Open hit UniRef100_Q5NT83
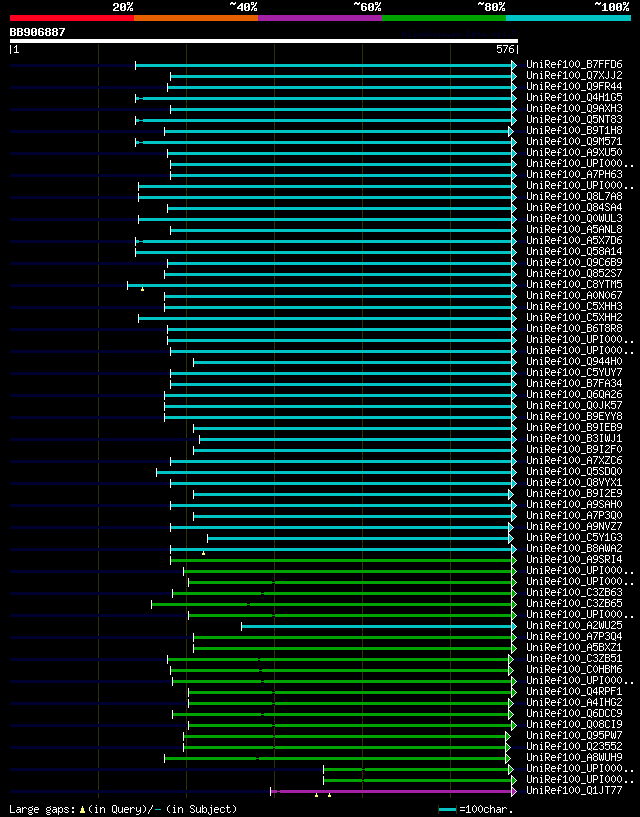Viewport: 640px width, 817px height. pyautogui.click(x=574, y=119)
